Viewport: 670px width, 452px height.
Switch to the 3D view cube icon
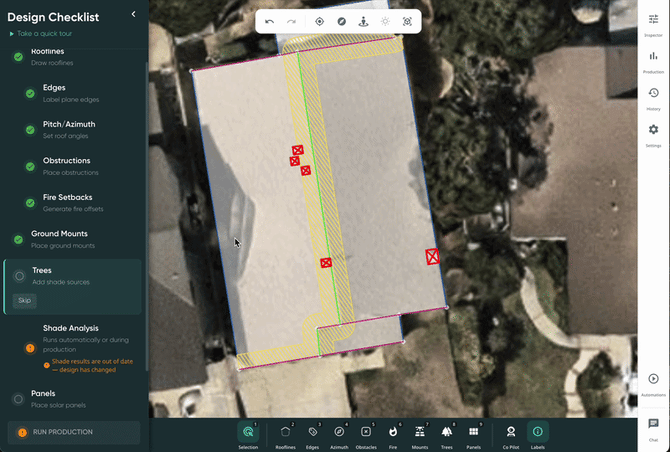pyautogui.click(x=407, y=21)
